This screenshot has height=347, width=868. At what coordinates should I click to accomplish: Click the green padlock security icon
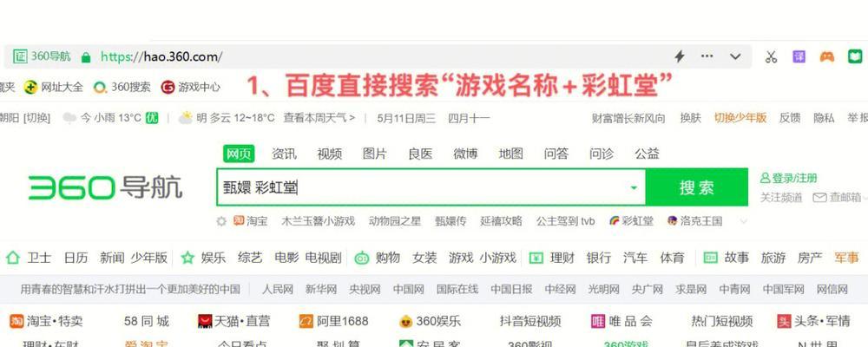pyautogui.click(x=85, y=56)
